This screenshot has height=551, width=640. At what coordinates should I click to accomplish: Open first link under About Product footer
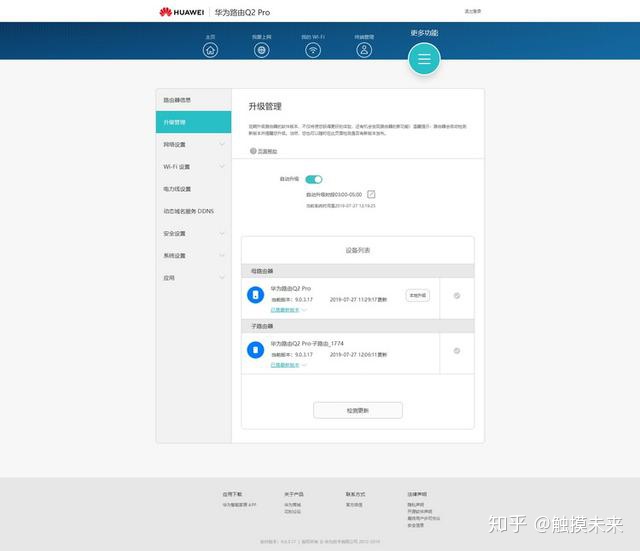click(x=293, y=505)
